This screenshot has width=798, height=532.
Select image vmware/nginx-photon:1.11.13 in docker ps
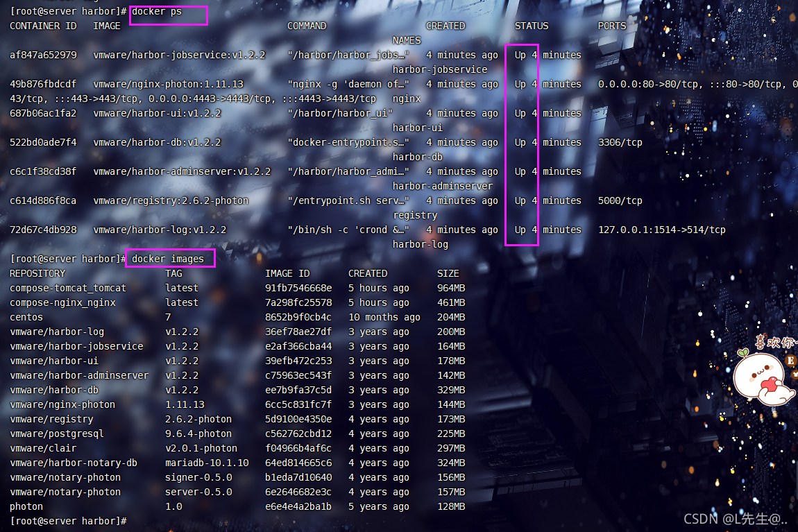coord(169,84)
